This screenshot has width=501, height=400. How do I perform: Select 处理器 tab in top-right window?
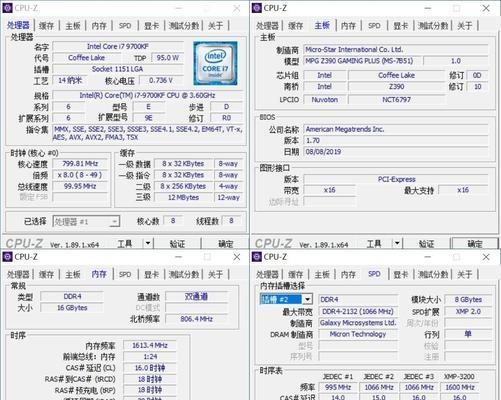coord(267,26)
